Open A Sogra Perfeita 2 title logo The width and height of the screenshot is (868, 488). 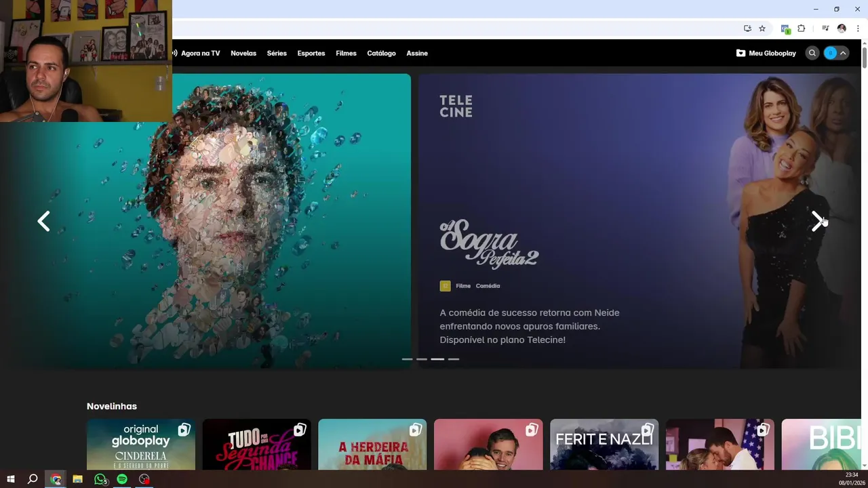489,244
